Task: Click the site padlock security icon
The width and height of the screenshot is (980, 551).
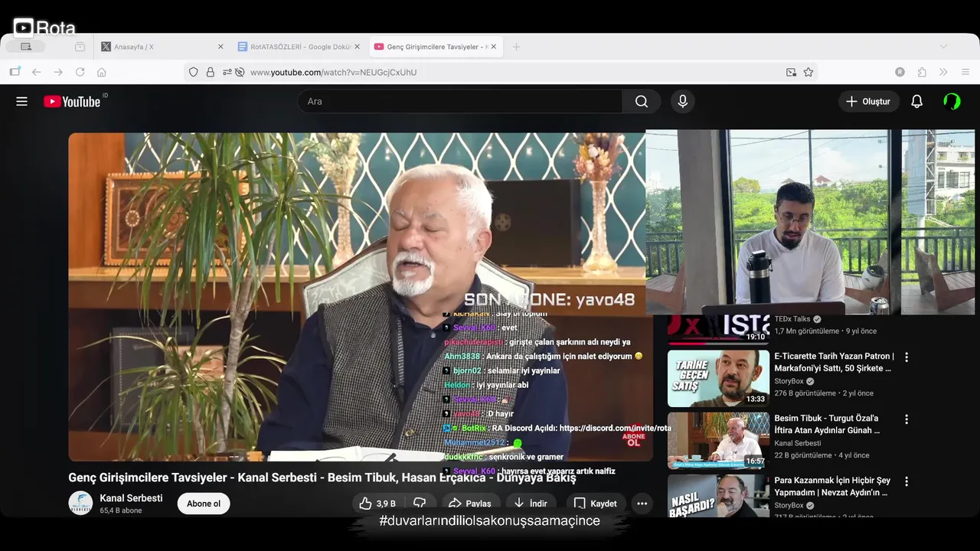Action: coord(210,72)
